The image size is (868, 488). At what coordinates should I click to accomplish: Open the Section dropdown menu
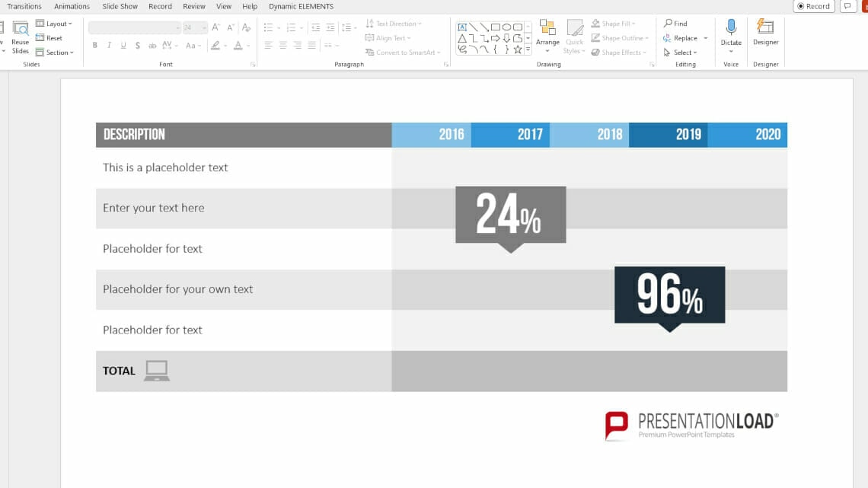55,53
